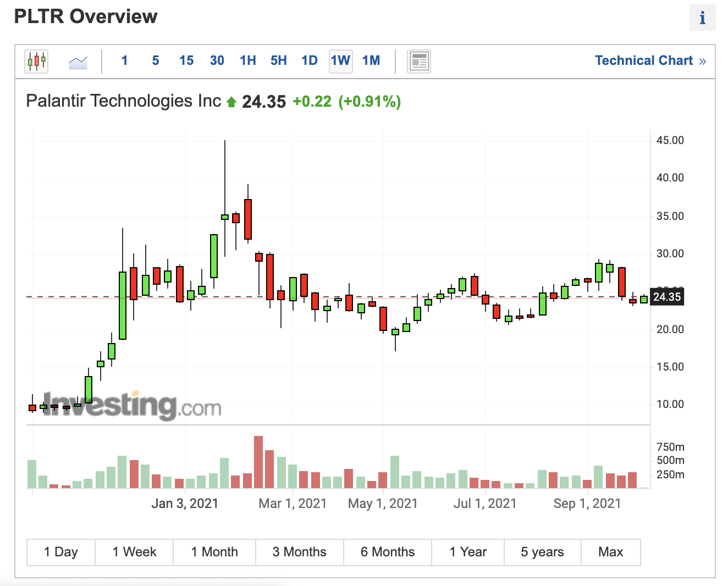
Task: Click the 500m volume axis label
Action: pos(670,460)
